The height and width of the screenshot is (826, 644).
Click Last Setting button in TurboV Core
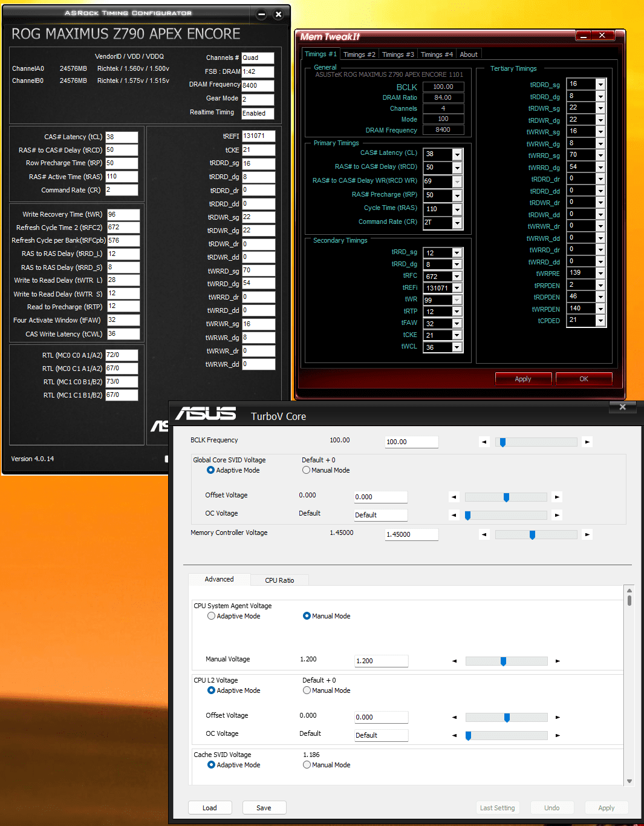(497, 808)
